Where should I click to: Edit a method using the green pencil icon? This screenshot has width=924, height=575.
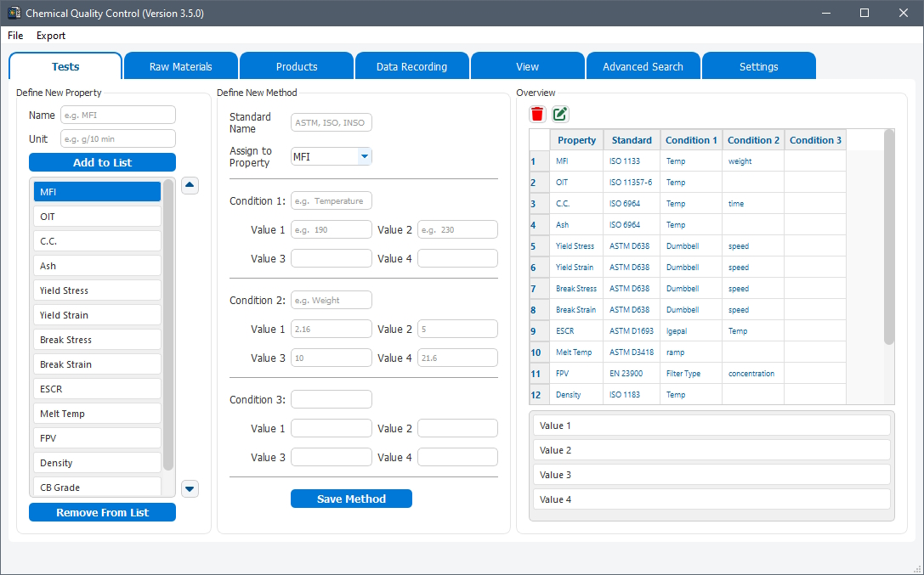click(559, 113)
